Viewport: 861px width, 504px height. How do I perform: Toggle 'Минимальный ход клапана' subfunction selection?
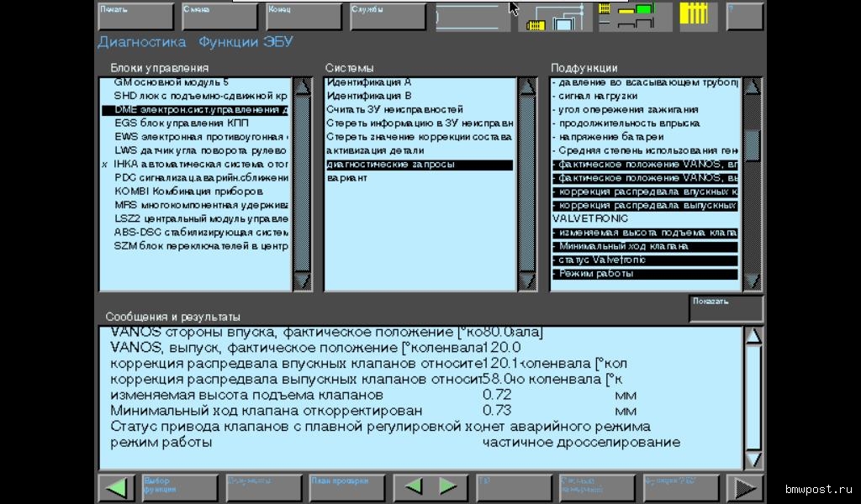(x=644, y=247)
